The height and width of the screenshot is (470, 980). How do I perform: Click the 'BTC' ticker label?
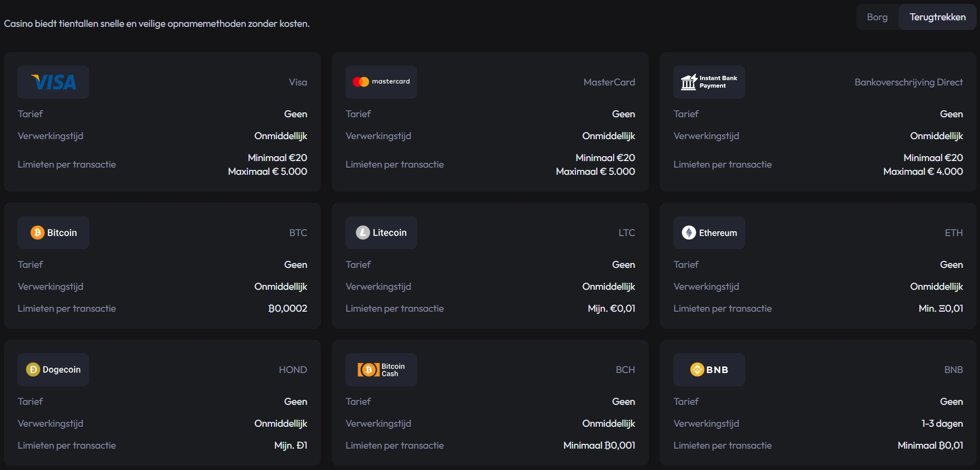tap(298, 233)
